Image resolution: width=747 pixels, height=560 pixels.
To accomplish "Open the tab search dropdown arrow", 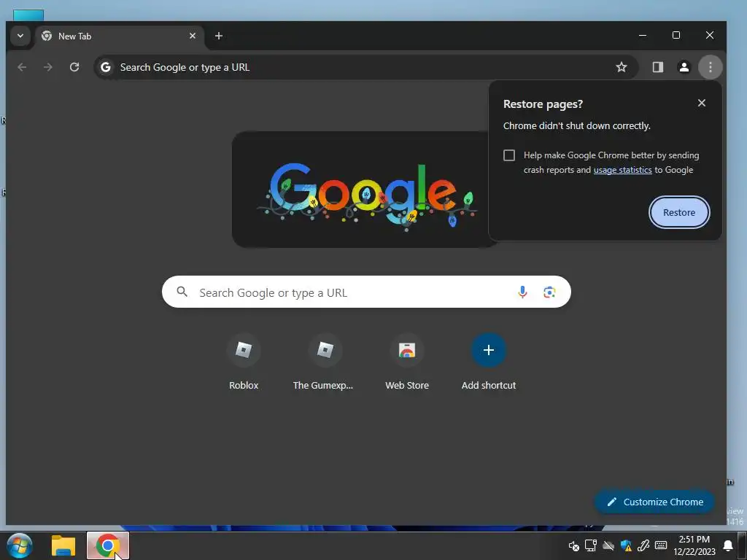I will tap(20, 36).
